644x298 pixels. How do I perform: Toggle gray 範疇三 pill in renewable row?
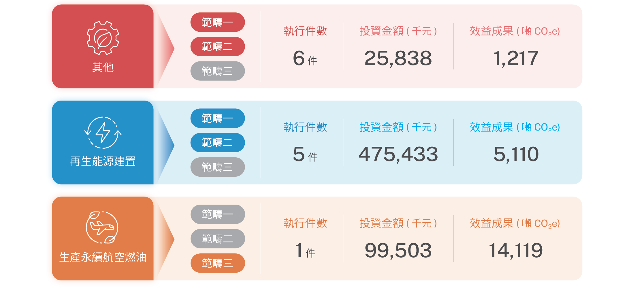pos(218,167)
